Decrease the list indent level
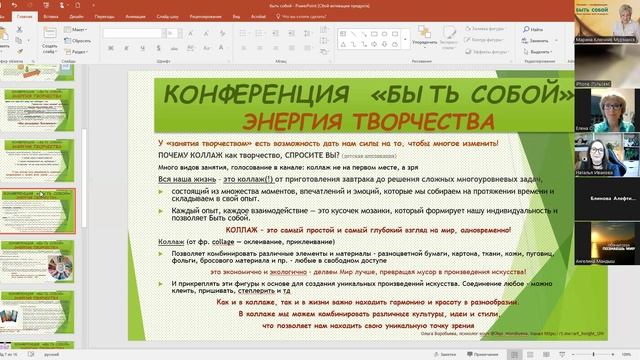This screenshot has width=640, height=360. click(x=276, y=33)
